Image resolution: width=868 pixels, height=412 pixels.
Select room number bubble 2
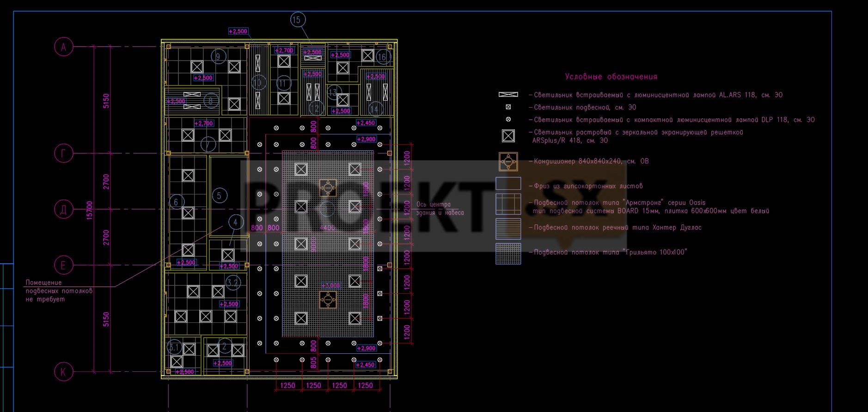(x=225, y=346)
